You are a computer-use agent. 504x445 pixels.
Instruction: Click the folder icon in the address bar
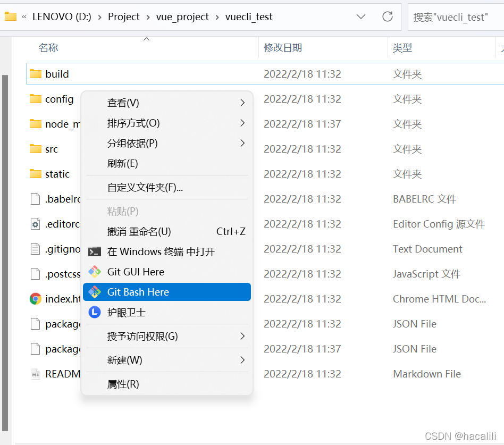[11, 16]
